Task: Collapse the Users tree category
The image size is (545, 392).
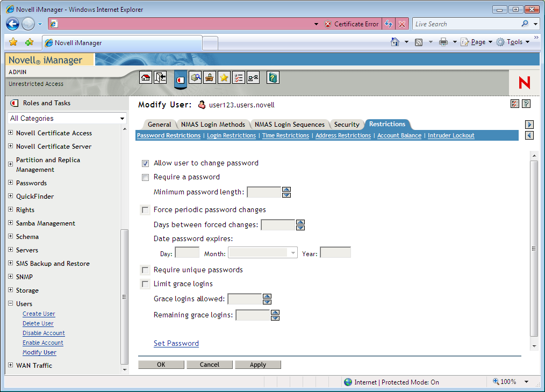Action: click(11, 304)
